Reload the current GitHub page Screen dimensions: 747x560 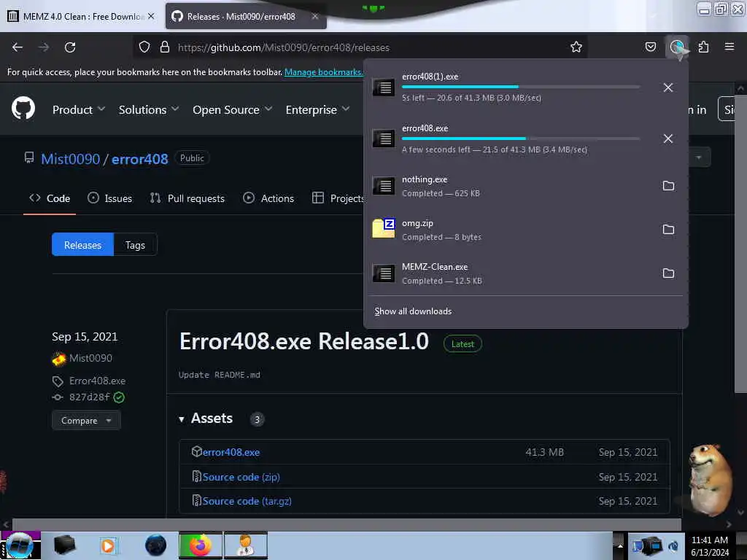tap(70, 47)
